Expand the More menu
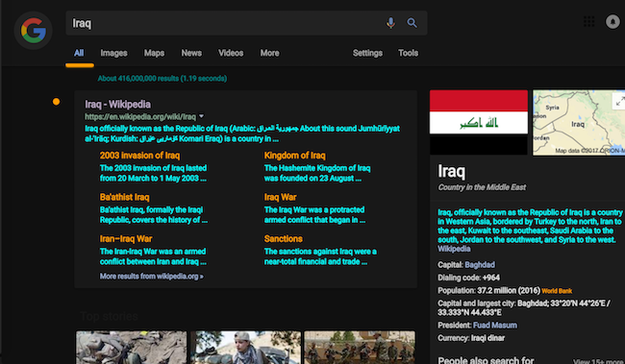The image size is (625, 364). click(x=269, y=53)
